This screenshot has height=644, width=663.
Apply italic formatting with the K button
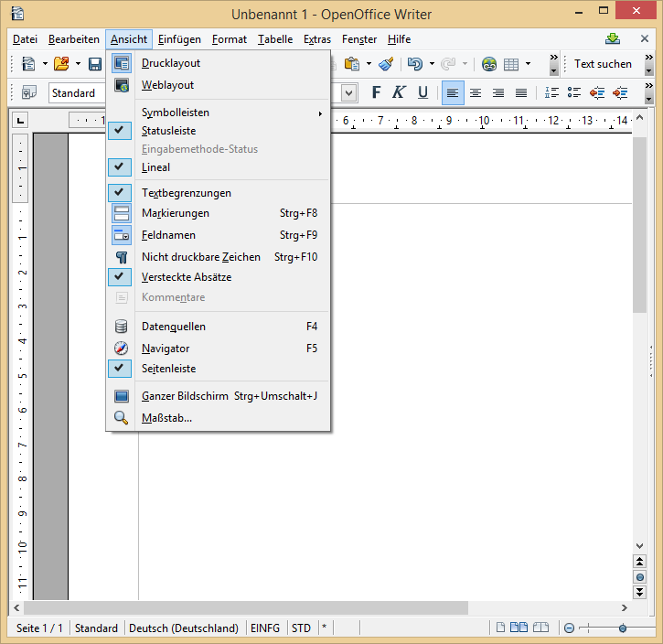coord(399,92)
